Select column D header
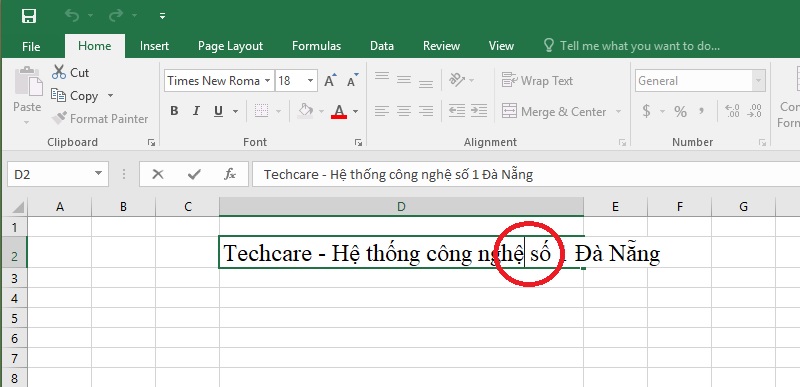The height and width of the screenshot is (387, 800). (402, 207)
